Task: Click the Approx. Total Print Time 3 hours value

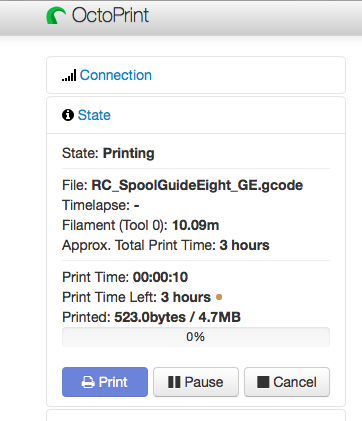Action: tap(244, 245)
